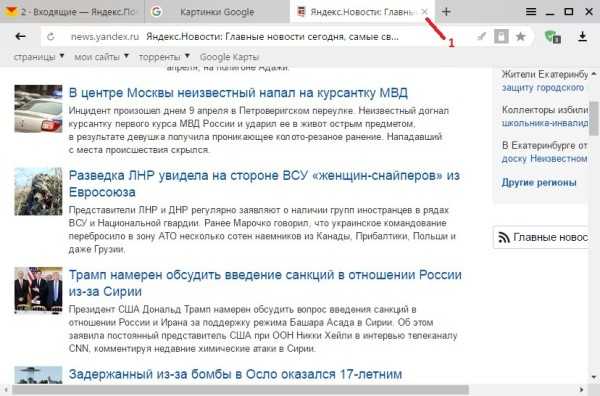Open the downloads arrow icon
Viewport: 600px width, 396px height.
(582, 37)
